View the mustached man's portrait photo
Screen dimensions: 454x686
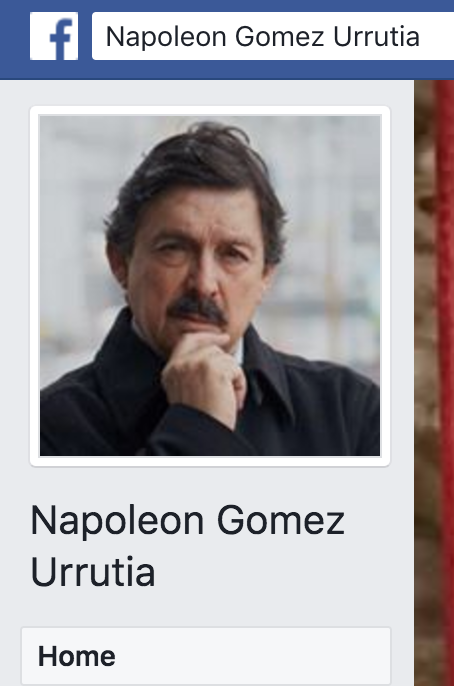coord(210,286)
